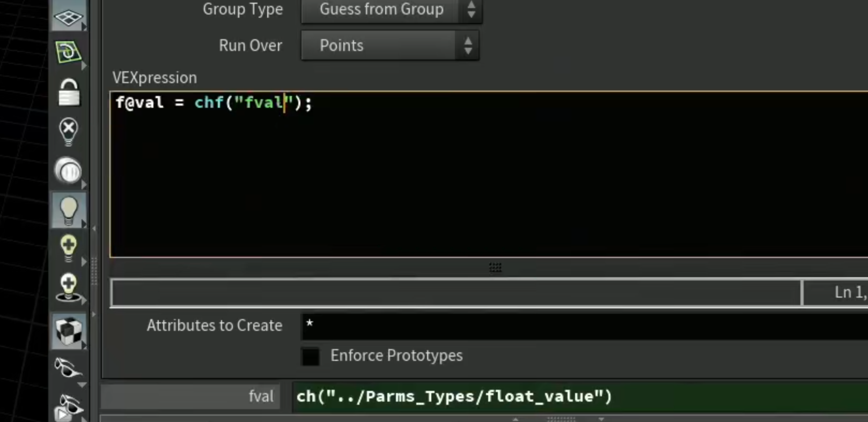
Task: Toggle the checkered cube materials display icon
Action: [x=68, y=331]
